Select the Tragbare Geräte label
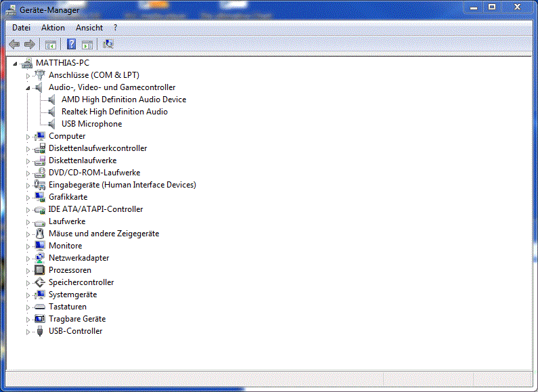Viewport: 538px width, 392px height. 77,319
